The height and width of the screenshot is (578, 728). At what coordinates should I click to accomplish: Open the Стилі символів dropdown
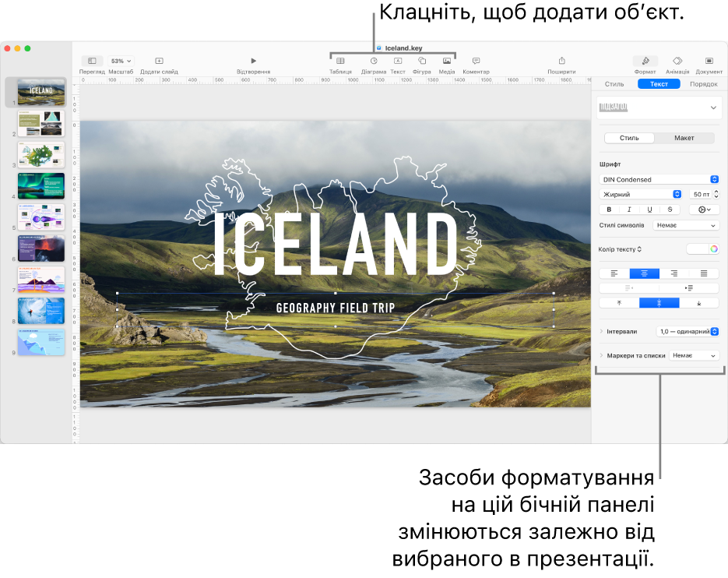coord(686,225)
